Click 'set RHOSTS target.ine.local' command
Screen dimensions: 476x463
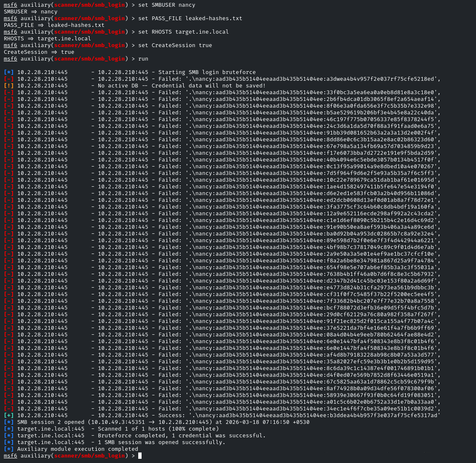[x=183, y=32]
